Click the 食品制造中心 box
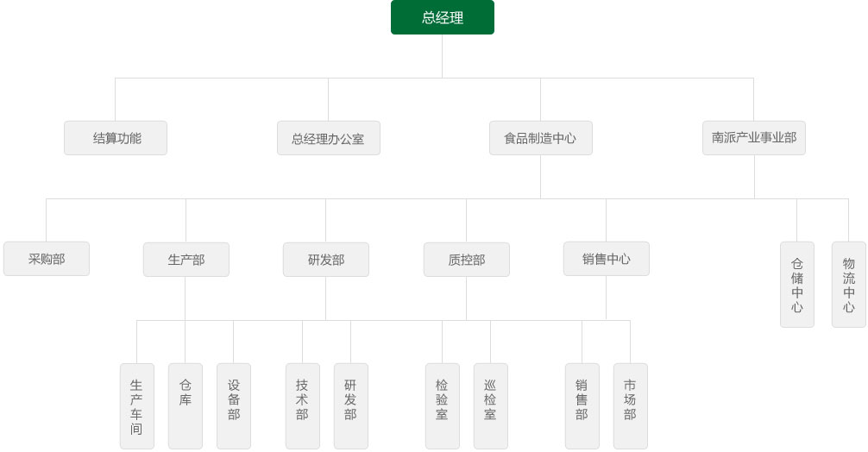The image size is (868, 452). pos(540,138)
